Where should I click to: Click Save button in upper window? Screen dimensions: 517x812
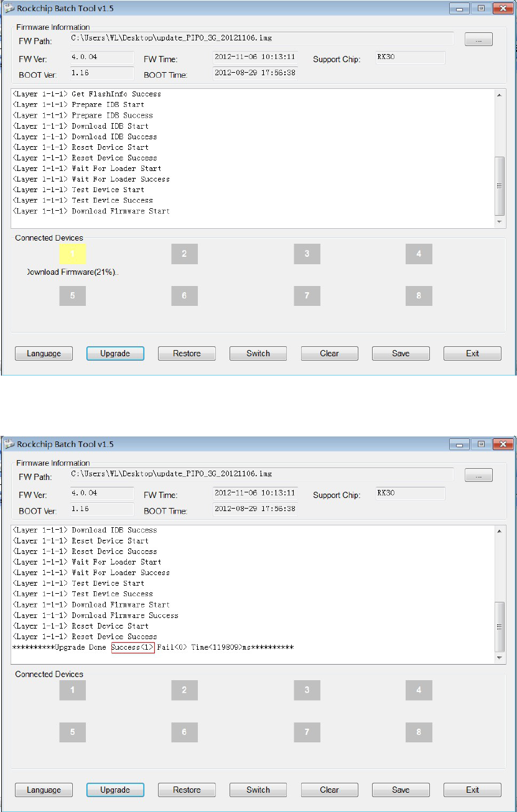401,353
